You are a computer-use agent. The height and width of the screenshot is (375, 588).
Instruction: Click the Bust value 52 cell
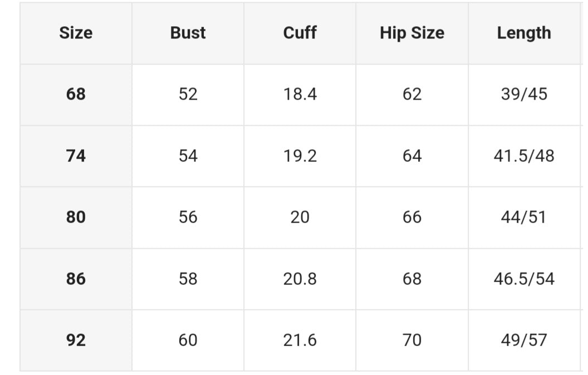point(188,94)
